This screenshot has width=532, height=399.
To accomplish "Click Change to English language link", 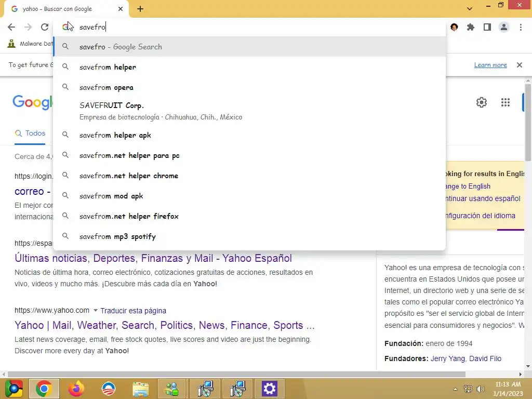I will [x=468, y=187].
